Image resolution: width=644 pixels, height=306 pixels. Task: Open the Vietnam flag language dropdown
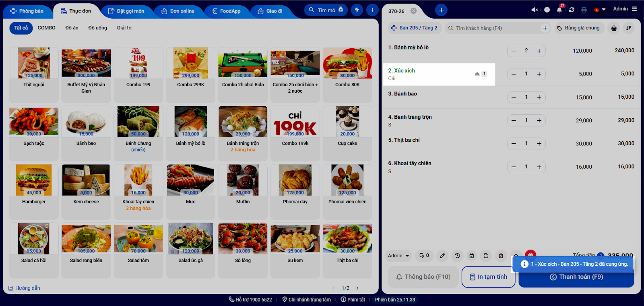599,10
